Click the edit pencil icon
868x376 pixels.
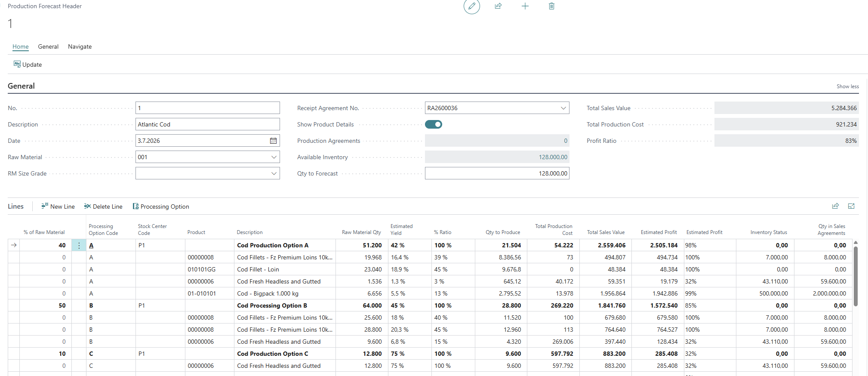click(x=472, y=6)
